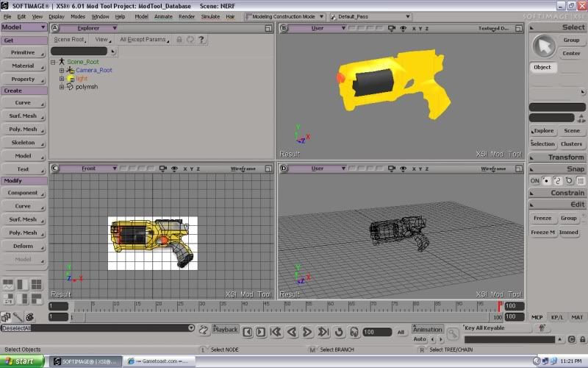Screen dimensions: 588x368
Task: Toggle snap to points icon
Action: click(x=546, y=180)
